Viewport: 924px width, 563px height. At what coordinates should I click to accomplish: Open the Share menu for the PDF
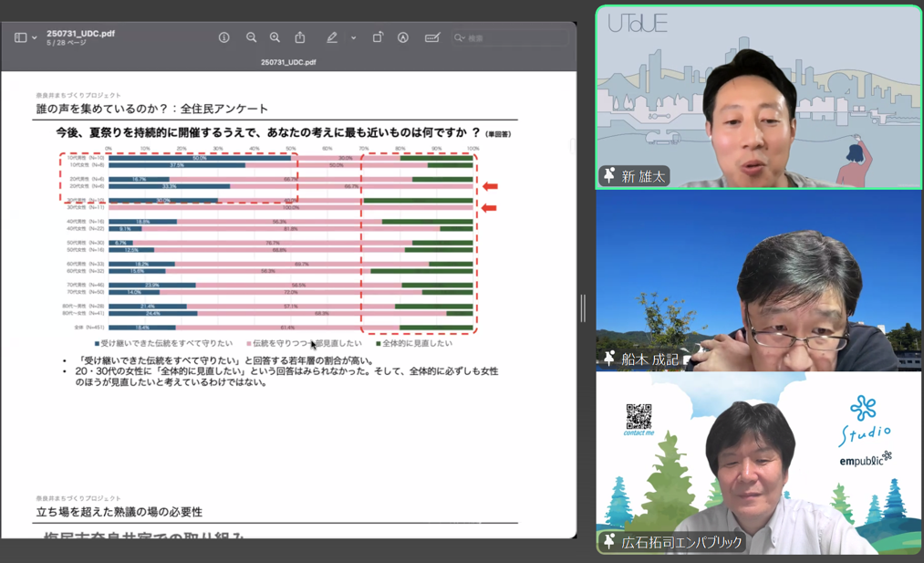coord(300,37)
